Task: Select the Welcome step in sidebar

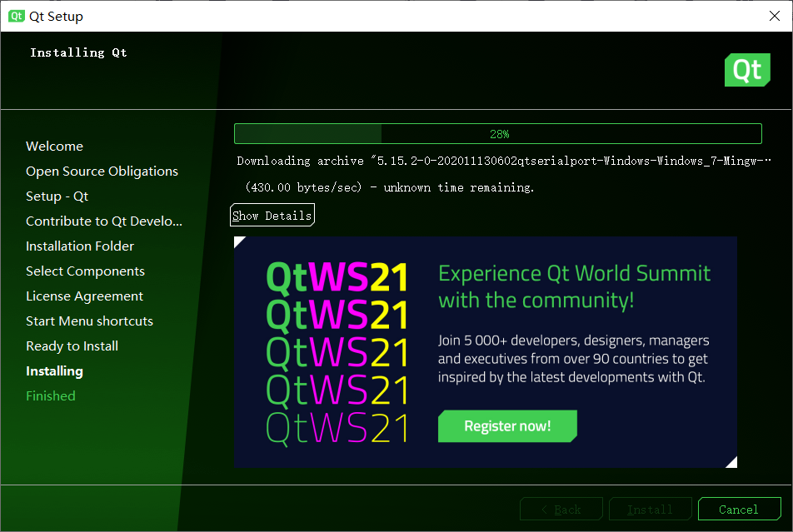Action: click(x=55, y=147)
